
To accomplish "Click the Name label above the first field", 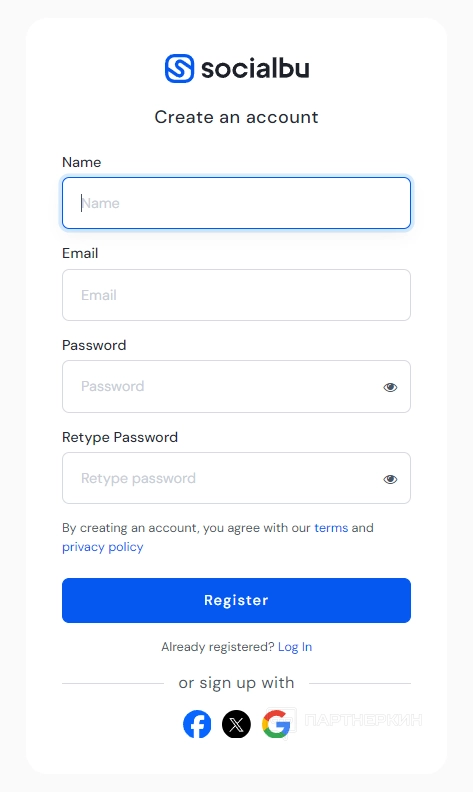I will point(81,162).
